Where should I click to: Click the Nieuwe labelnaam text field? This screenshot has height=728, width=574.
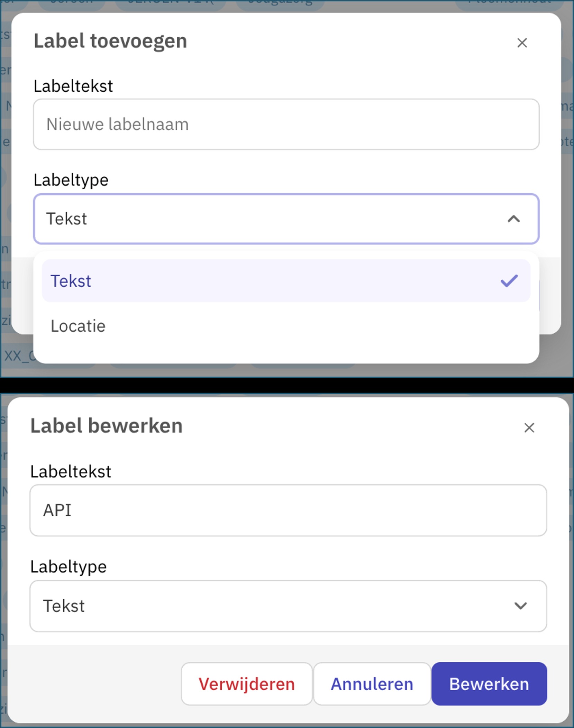pos(286,124)
